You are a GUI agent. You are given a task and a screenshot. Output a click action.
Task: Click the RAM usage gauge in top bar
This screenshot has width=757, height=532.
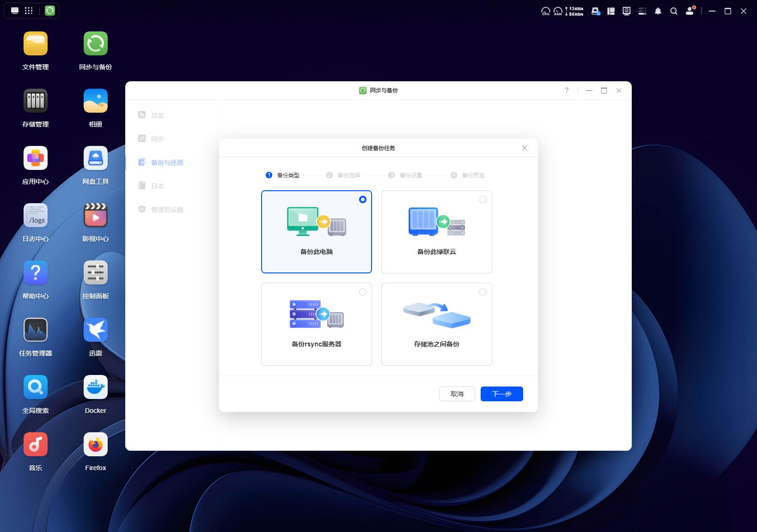click(x=558, y=11)
